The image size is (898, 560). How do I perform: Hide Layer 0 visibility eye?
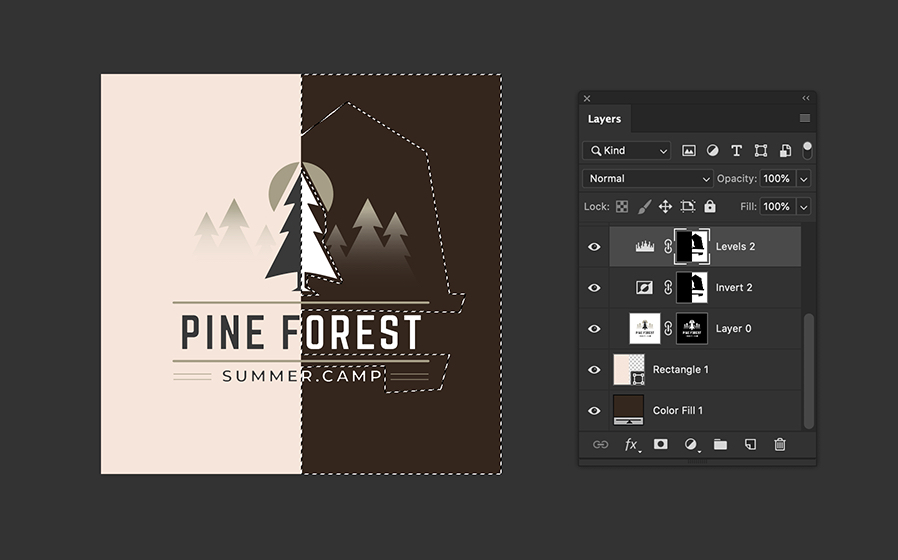coord(594,329)
